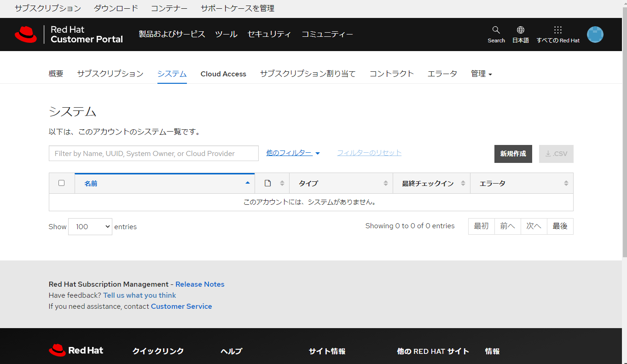627x364 pixels.
Task: Click inside the system filter input field
Action: [x=153, y=153]
